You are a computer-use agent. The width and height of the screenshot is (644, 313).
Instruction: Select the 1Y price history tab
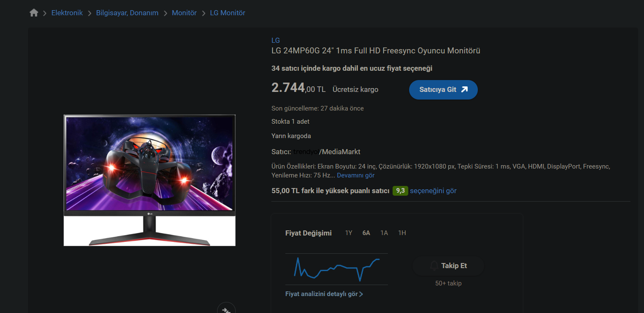click(348, 233)
